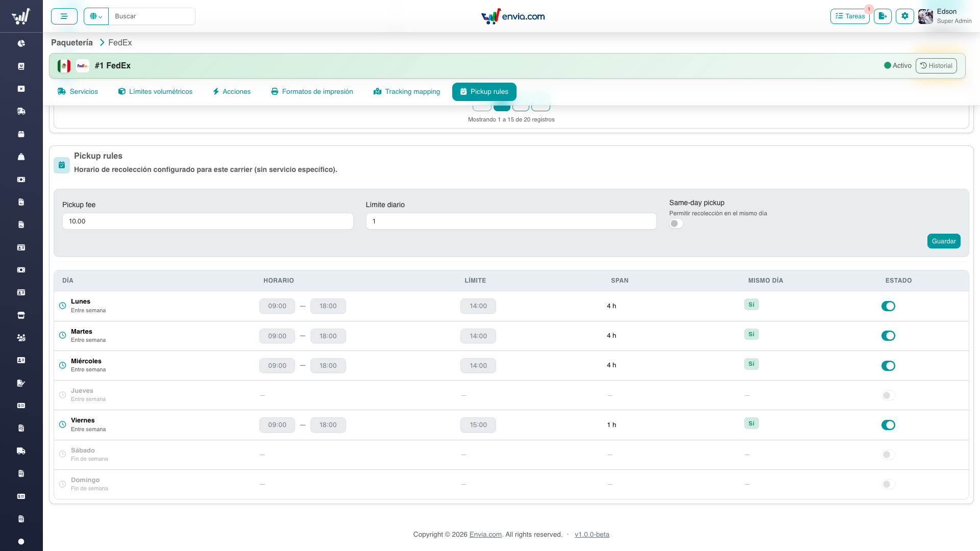Click the Pickup fee input
Image resolution: width=980 pixels, height=551 pixels.
point(208,221)
